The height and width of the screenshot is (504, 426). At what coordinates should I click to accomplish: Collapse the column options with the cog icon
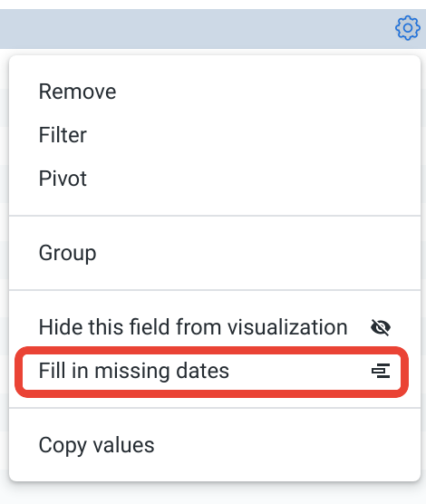pos(407,27)
